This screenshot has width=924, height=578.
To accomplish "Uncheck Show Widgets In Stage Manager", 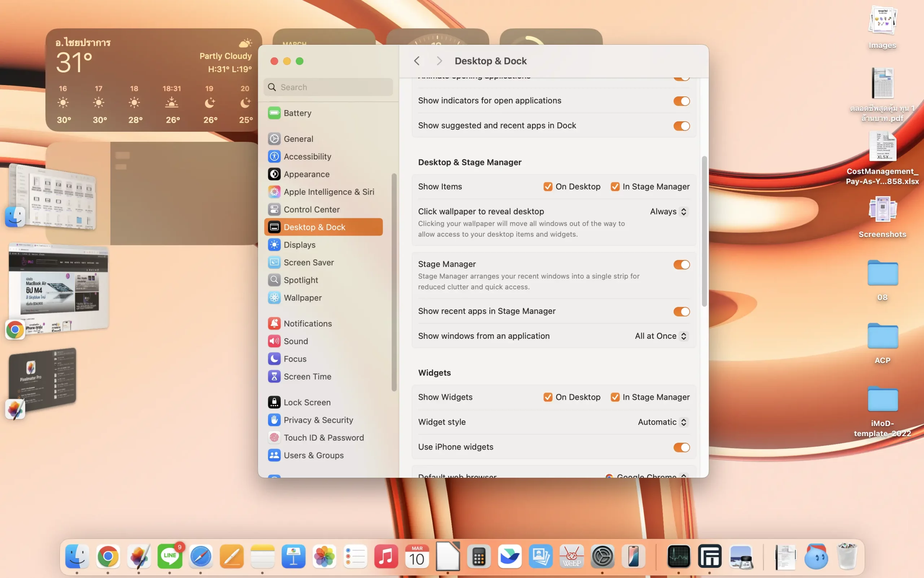I will (x=615, y=397).
